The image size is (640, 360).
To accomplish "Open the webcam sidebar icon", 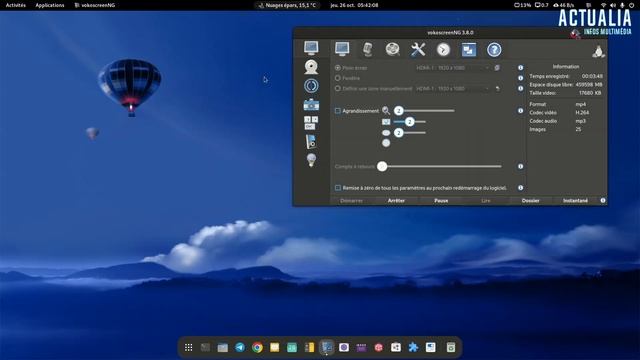I will coord(311,67).
